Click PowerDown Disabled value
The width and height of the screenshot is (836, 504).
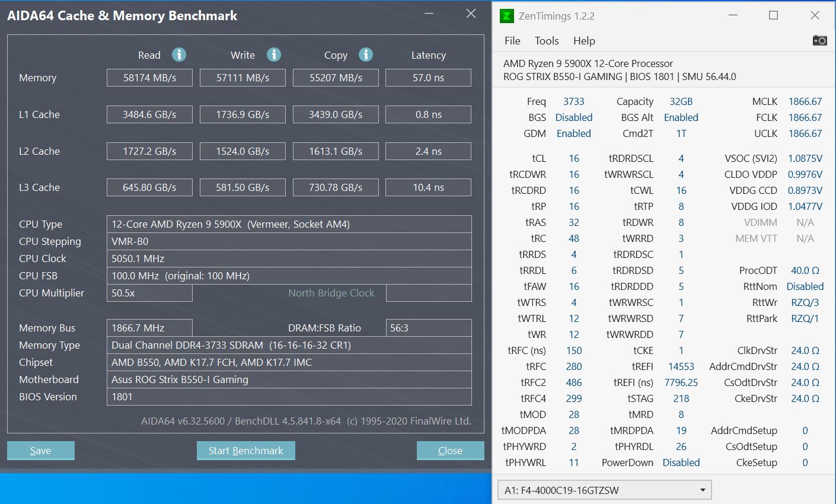pyautogui.click(x=681, y=462)
